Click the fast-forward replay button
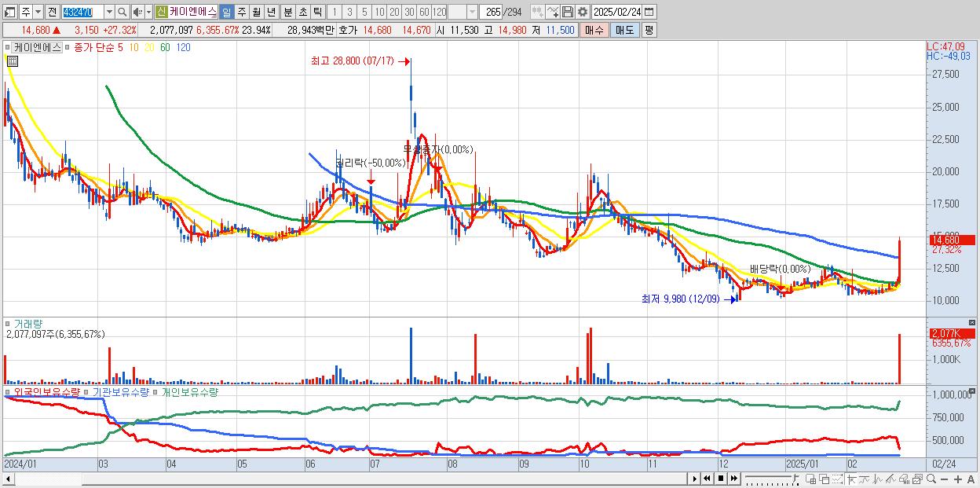Viewport: 980px width, 488px height. click(x=733, y=479)
